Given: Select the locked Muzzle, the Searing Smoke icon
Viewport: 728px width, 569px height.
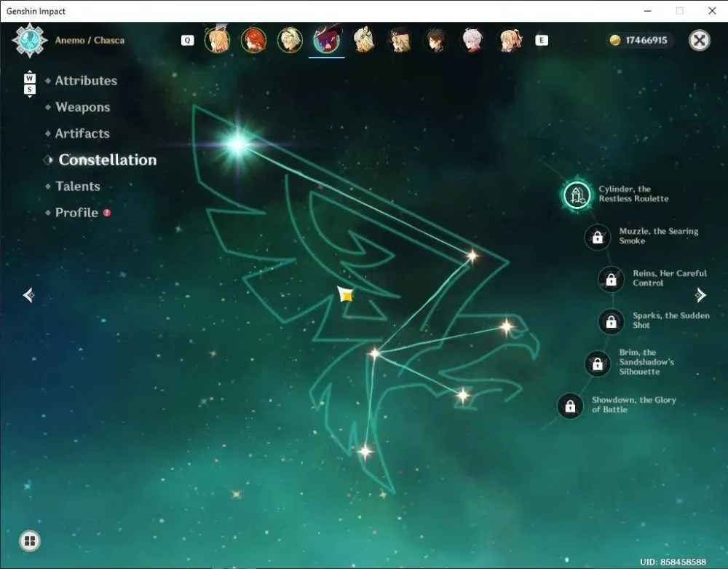Looking at the screenshot, I should click(x=598, y=238).
